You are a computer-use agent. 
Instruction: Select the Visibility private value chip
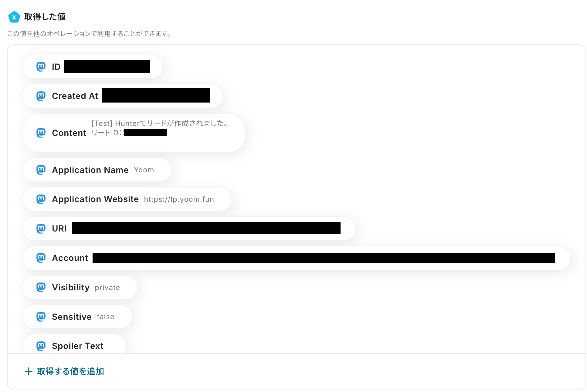click(80, 287)
